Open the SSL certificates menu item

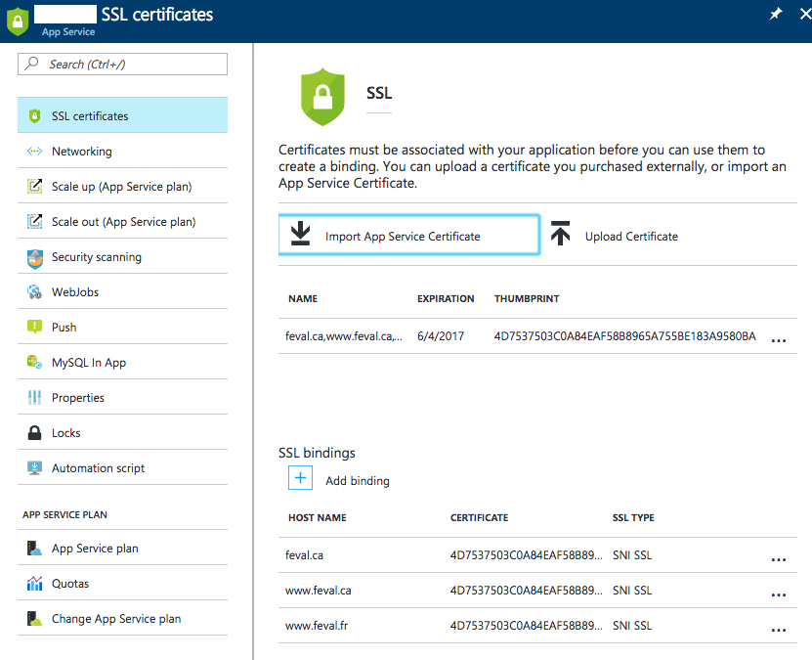(123, 115)
